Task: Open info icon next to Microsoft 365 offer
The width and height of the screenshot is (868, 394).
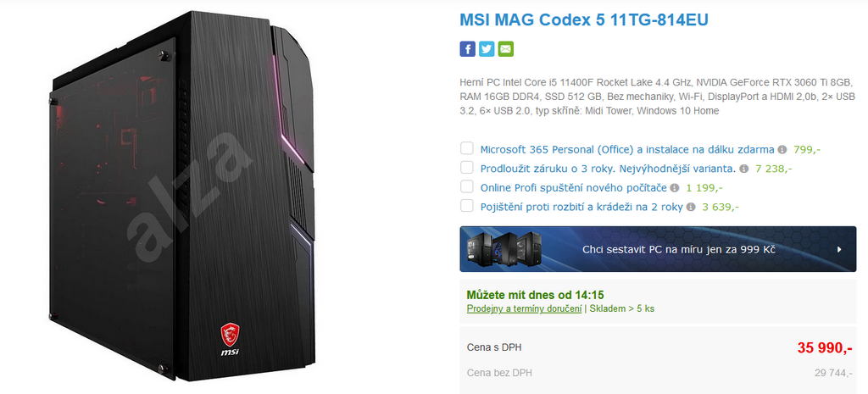Action: [782, 149]
